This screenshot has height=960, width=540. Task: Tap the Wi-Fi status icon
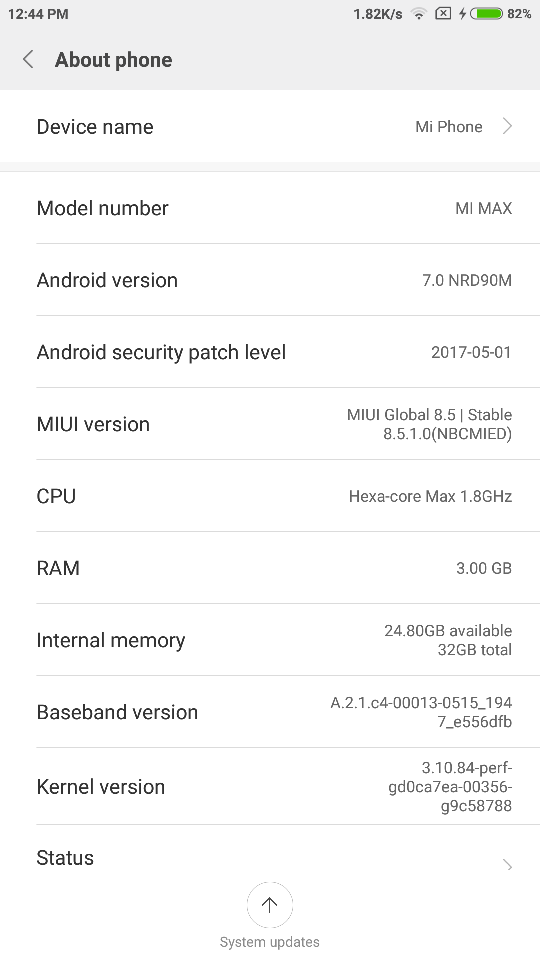[419, 13]
